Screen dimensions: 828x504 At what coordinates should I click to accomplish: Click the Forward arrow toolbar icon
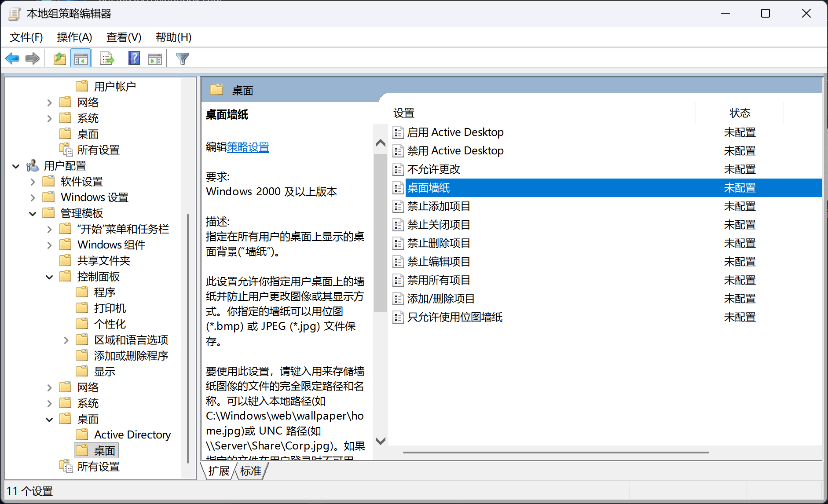(33, 58)
